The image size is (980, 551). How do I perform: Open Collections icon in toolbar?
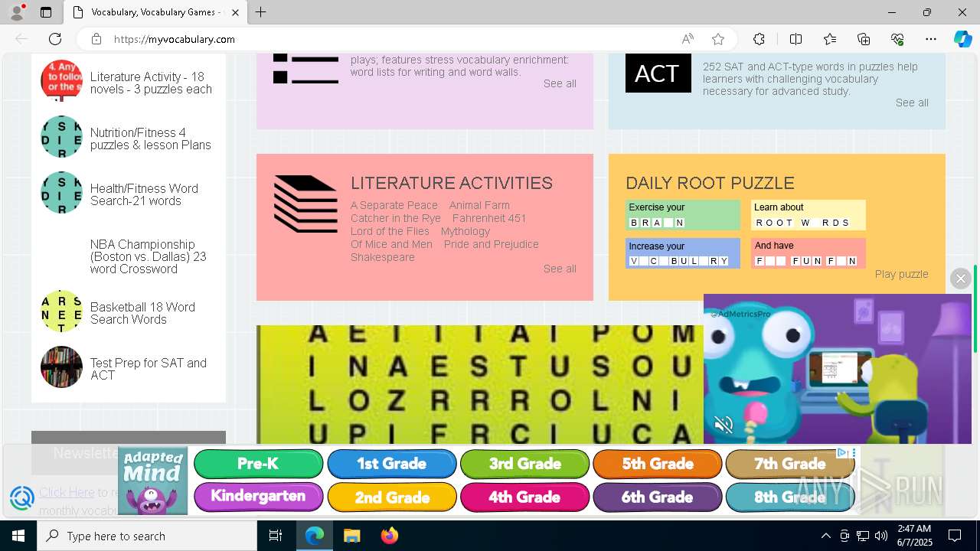(x=864, y=39)
